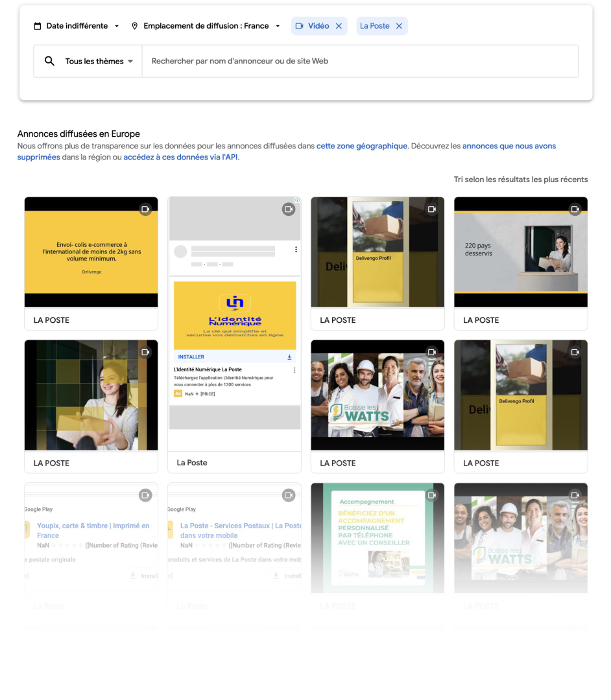Click the video camera icon in Vidéo chip
Viewport: 611px width, 700px height.
[x=300, y=26]
